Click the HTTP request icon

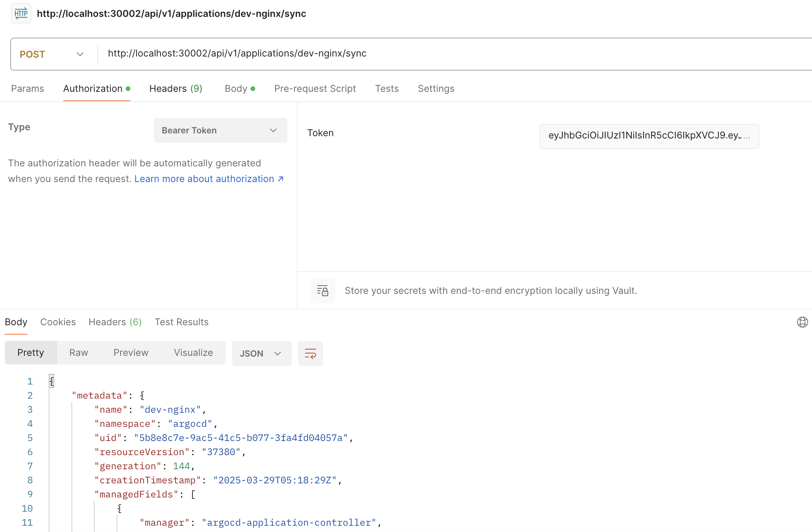pos(21,14)
